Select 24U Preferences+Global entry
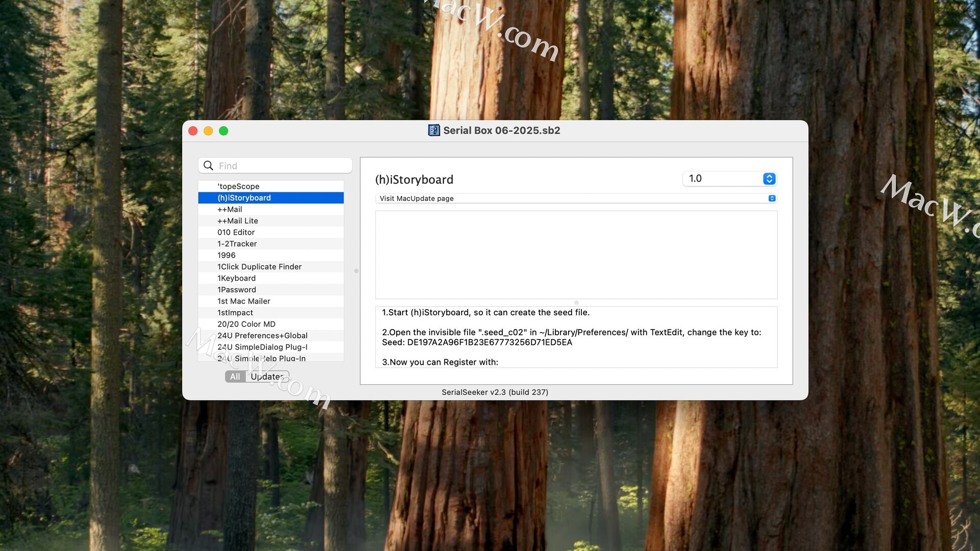Image resolution: width=980 pixels, height=551 pixels. [x=271, y=336]
